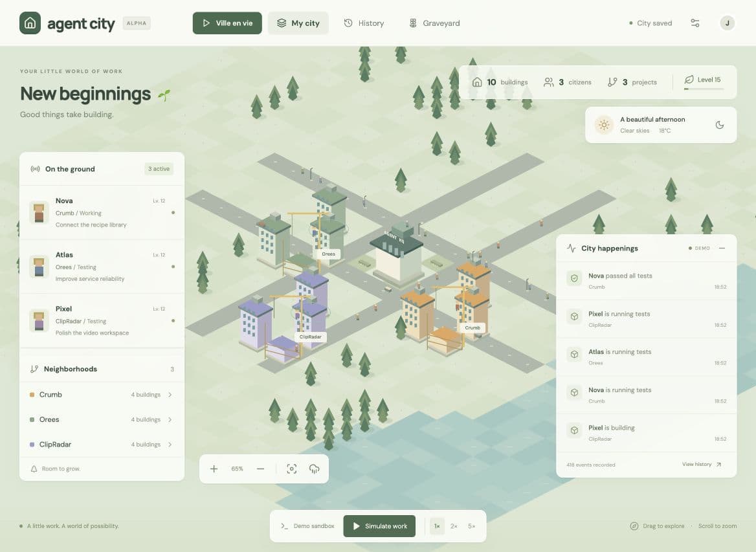Expand the Orees neighborhood chevron
Viewport: 756px width, 552px height.
(170, 419)
